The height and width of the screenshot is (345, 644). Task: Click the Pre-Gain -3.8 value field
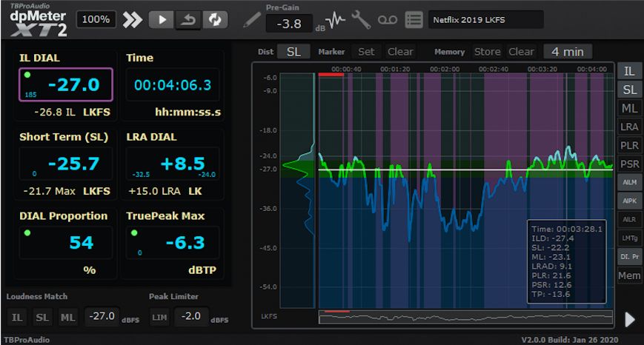(289, 24)
